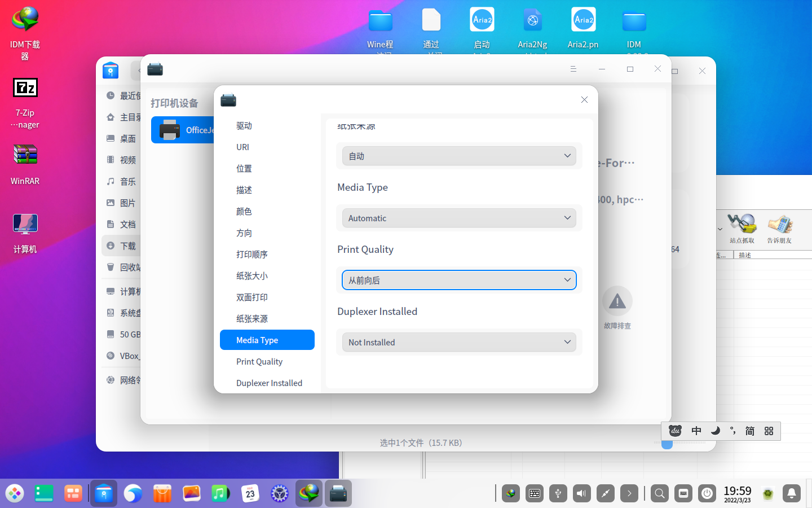The height and width of the screenshot is (508, 812).
Task: Select the Aria2.pn desktop image file
Action: coord(583,28)
